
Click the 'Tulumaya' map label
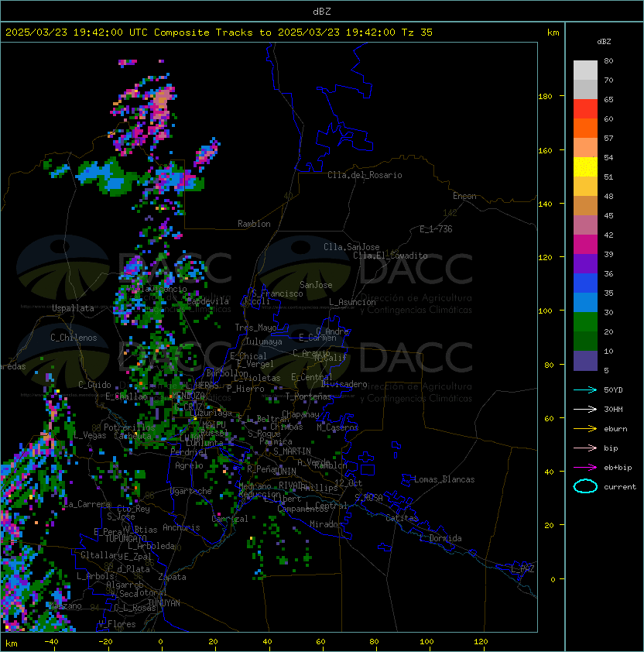click(264, 341)
